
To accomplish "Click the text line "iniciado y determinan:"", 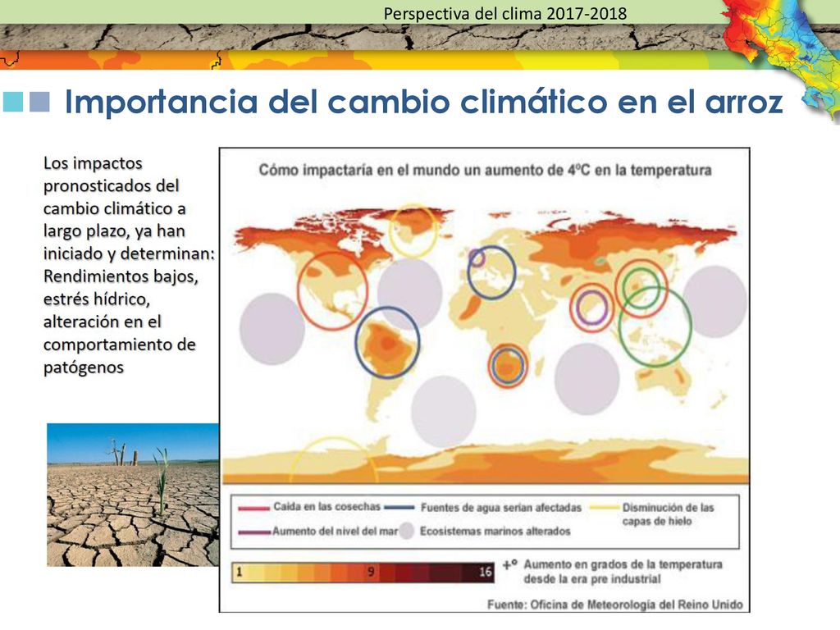I will (x=129, y=253).
